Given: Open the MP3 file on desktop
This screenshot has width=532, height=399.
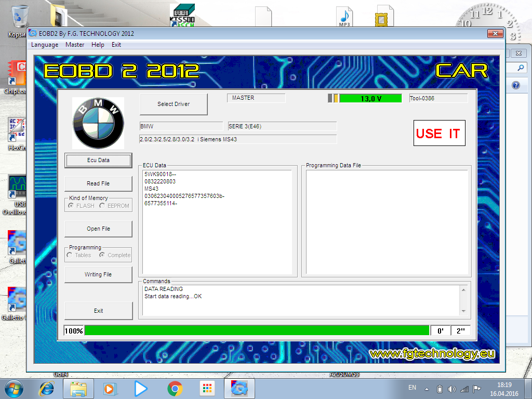Looking at the screenshot, I should pyautogui.click(x=344, y=16).
